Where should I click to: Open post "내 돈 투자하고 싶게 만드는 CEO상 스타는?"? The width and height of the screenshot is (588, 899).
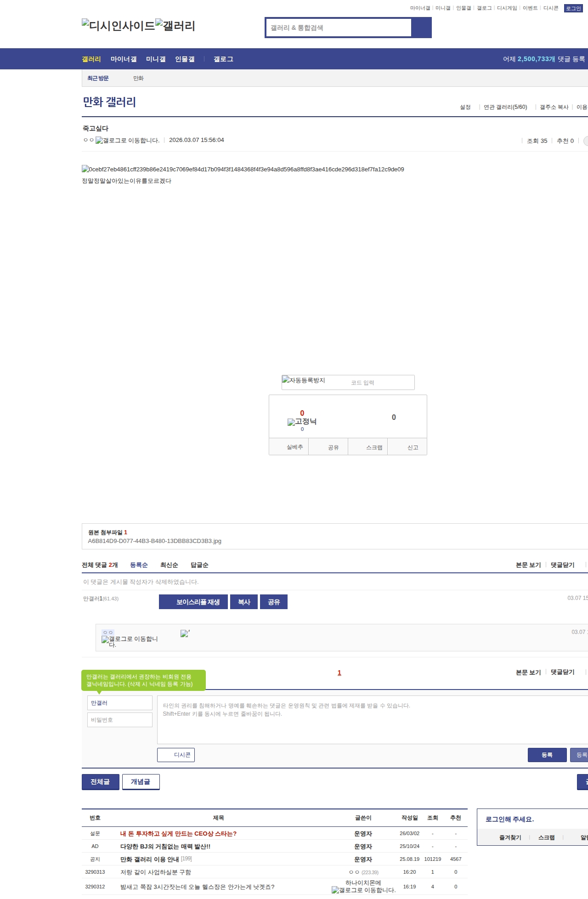tap(178, 833)
